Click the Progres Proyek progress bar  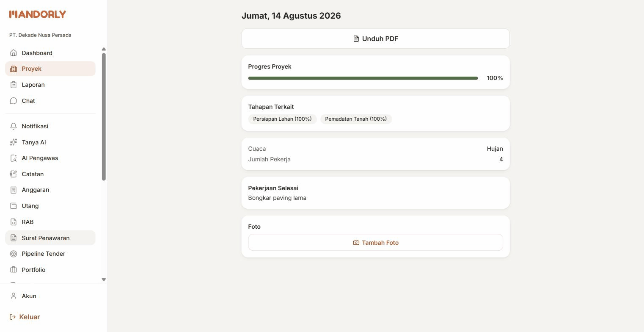(x=363, y=78)
